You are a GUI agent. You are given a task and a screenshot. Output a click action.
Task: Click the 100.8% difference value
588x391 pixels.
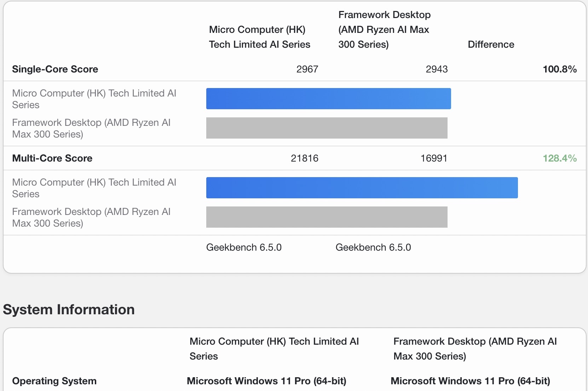(559, 69)
